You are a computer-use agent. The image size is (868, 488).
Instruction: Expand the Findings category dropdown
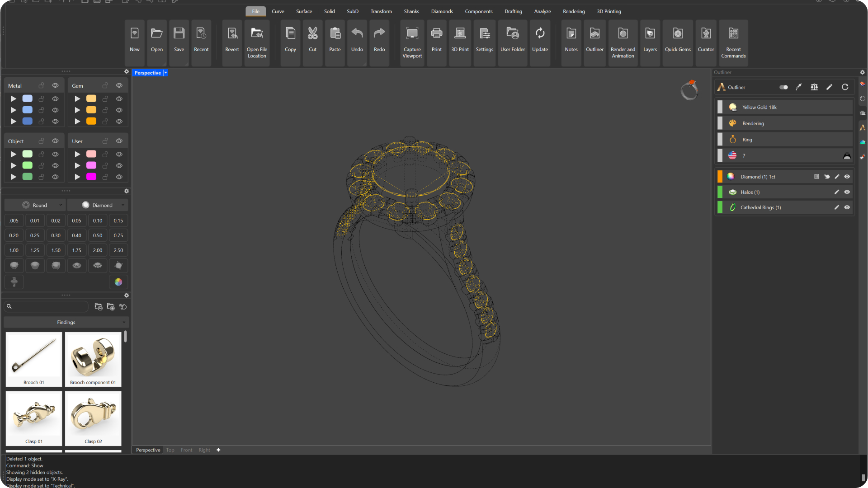pos(66,322)
